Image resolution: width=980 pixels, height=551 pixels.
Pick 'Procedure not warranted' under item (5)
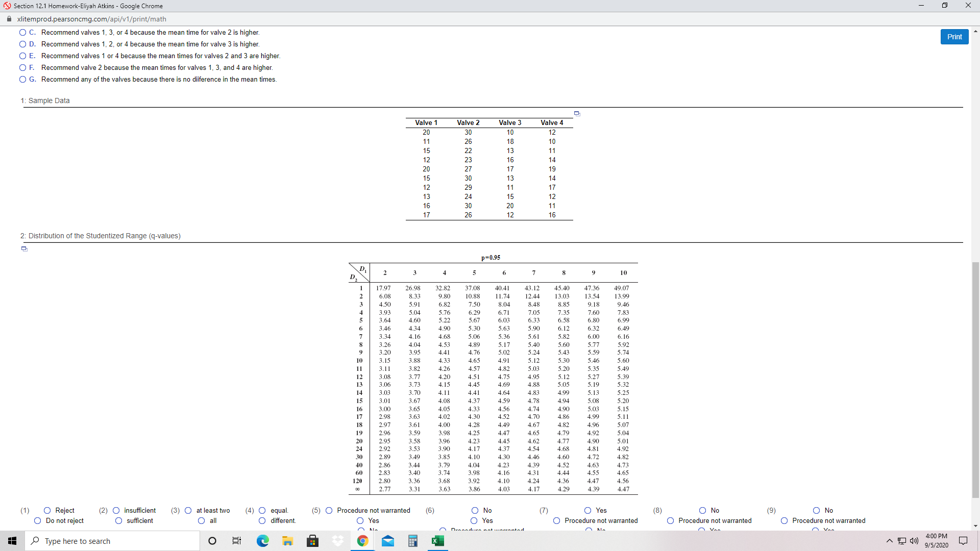pyautogui.click(x=329, y=510)
